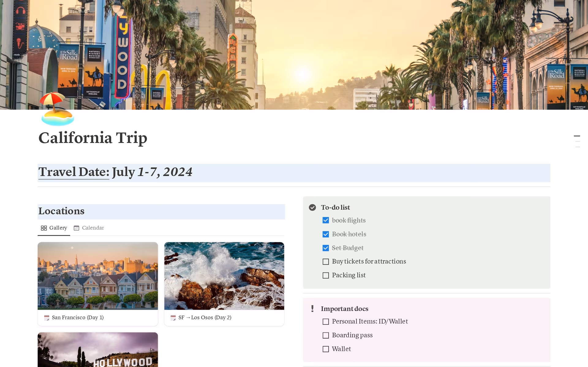The image size is (588, 367).
Task: Click the Calendar view icon
Action: point(77,228)
